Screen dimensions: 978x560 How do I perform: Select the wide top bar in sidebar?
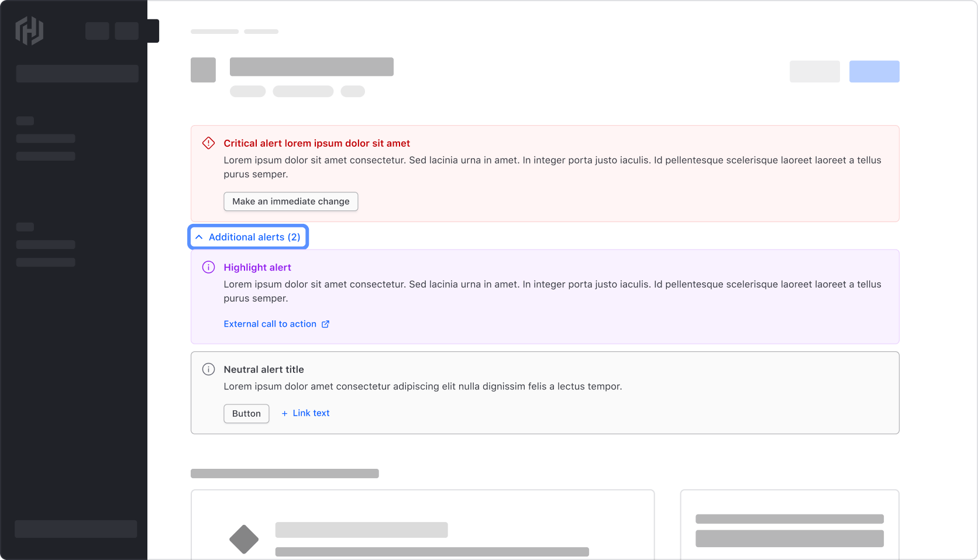click(x=77, y=74)
